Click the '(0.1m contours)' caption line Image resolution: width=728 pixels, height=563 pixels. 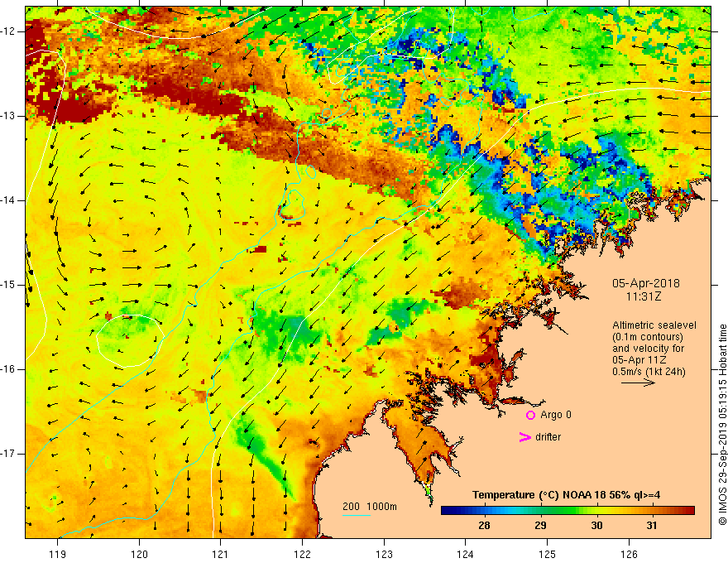pos(648,337)
